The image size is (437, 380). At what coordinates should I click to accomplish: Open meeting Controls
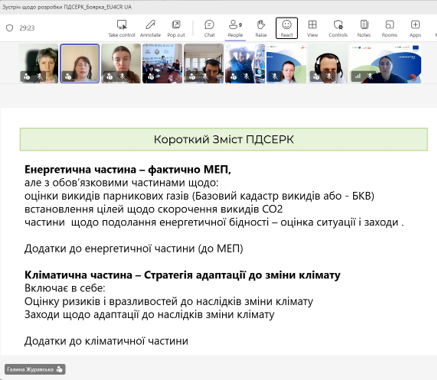[x=338, y=28]
